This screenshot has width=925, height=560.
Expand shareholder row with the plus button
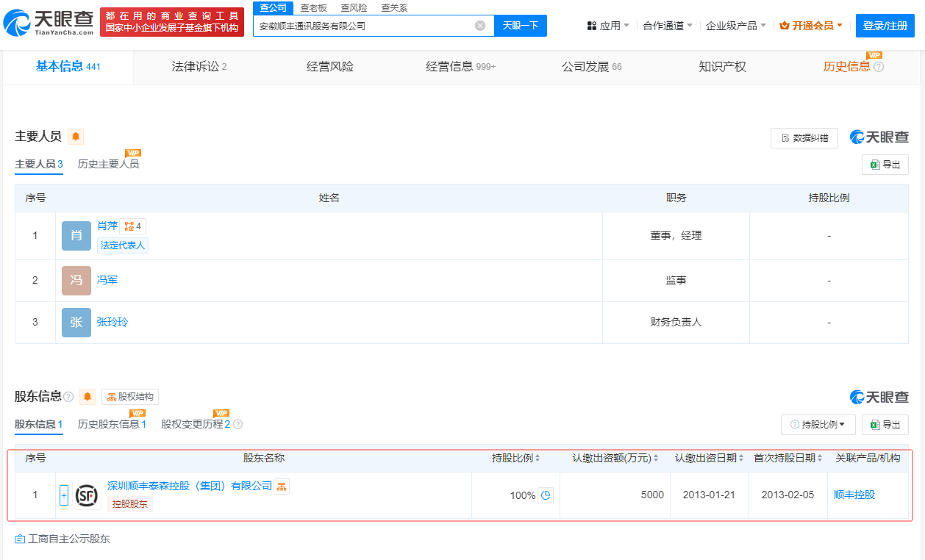64,495
